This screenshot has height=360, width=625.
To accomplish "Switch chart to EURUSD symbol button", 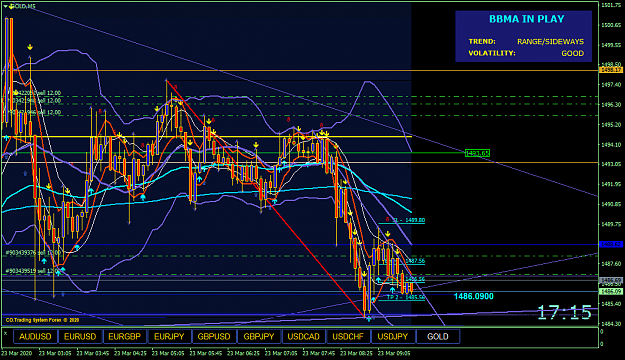I will point(80,336).
